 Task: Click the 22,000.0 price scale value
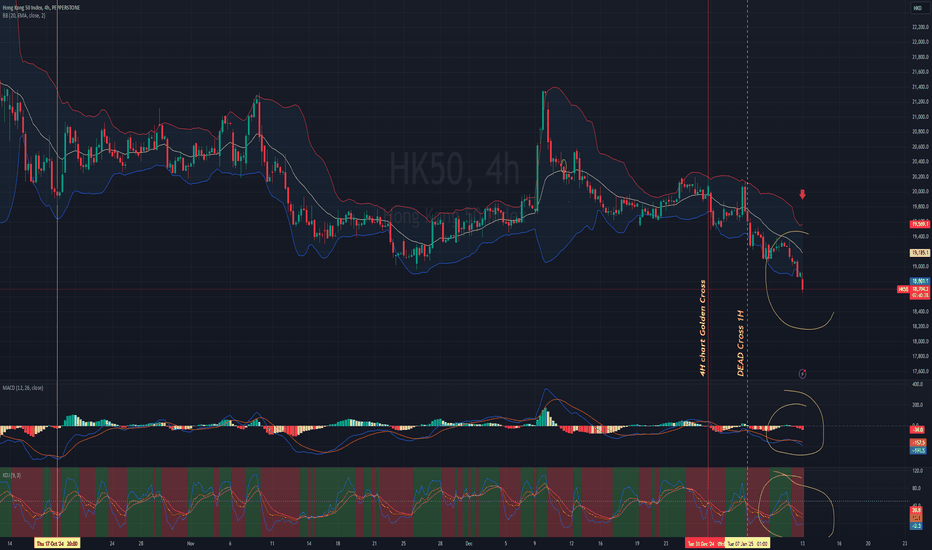point(920,42)
